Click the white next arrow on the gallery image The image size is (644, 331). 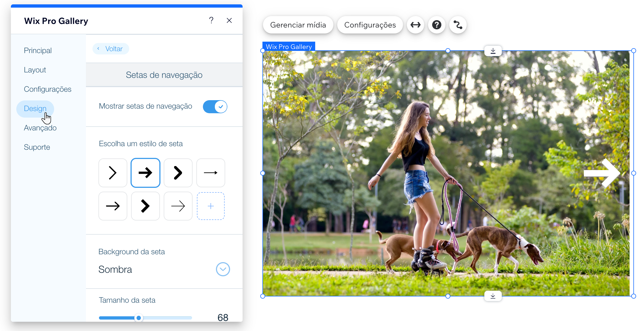click(602, 173)
